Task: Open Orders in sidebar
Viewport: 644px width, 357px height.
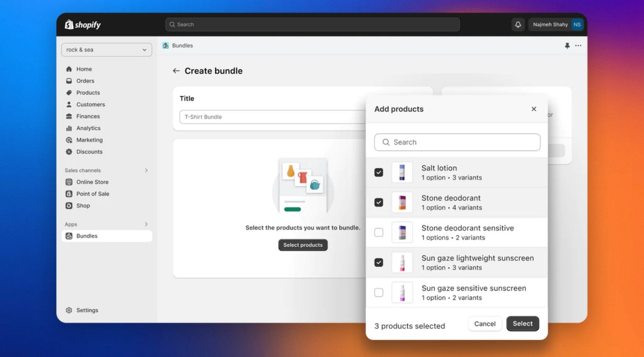Action: pos(85,81)
